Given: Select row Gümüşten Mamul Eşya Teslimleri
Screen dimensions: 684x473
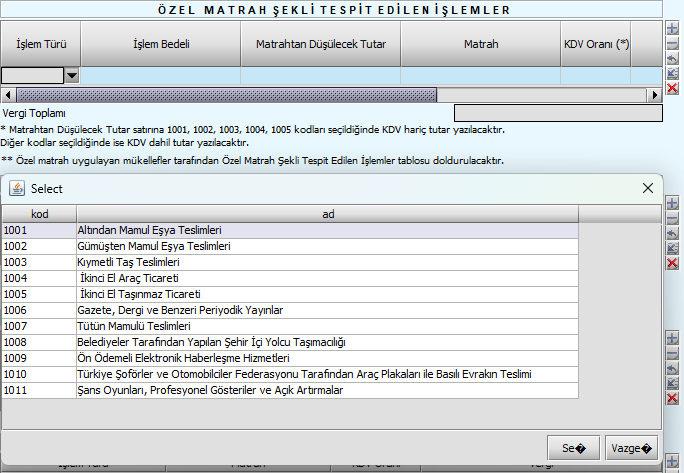Looking at the screenshot, I should click(x=290, y=246).
